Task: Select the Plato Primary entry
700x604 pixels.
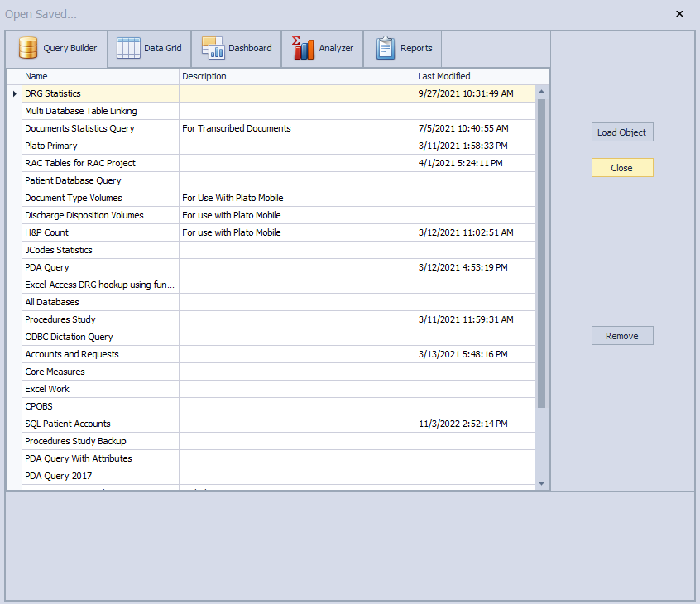Action: tap(278, 146)
